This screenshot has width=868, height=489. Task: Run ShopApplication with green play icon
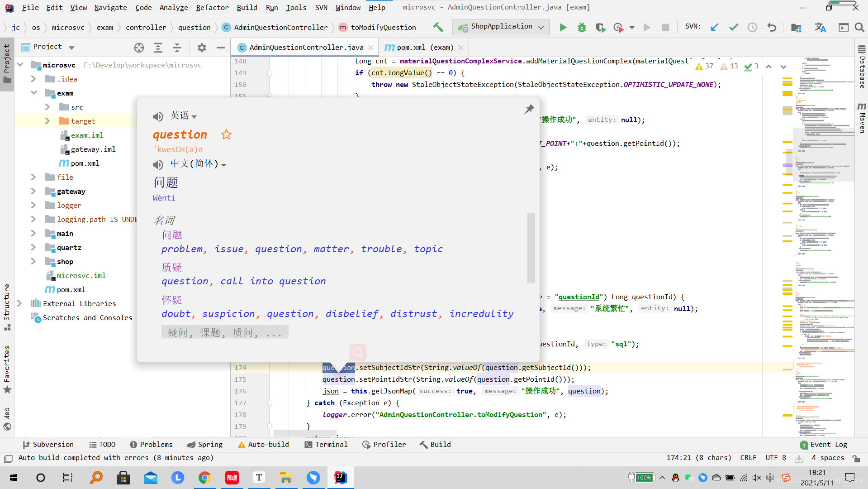point(563,27)
